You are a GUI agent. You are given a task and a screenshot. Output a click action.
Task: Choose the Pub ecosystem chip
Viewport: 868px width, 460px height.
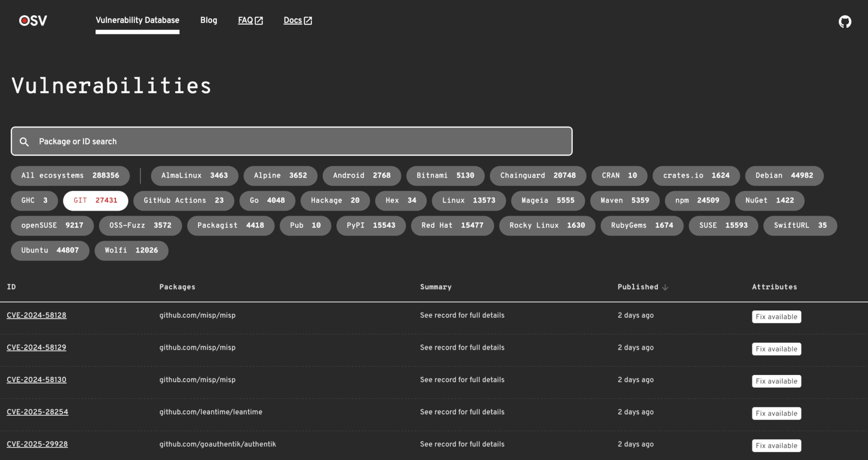pyautogui.click(x=305, y=226)
